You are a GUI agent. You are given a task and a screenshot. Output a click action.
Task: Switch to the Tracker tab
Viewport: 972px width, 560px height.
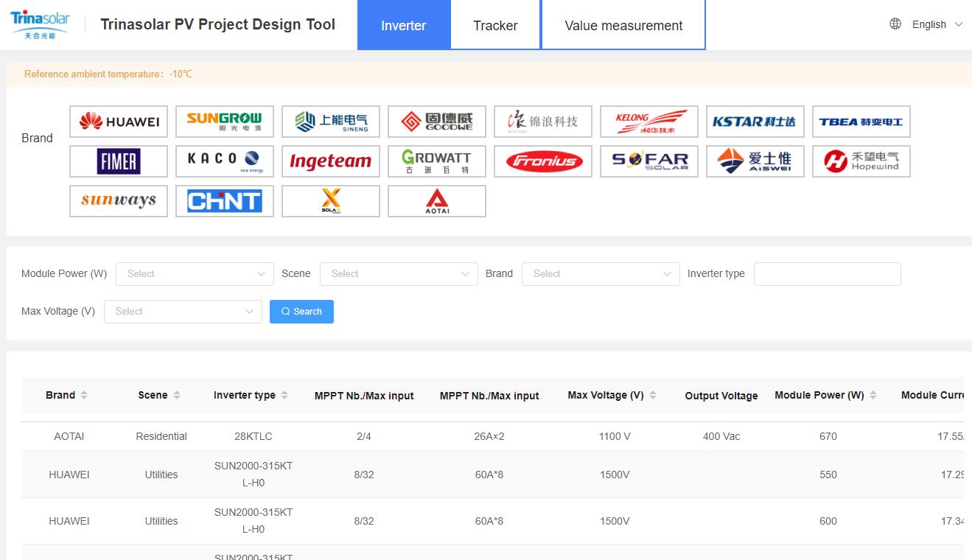click(x=495, y=25)
